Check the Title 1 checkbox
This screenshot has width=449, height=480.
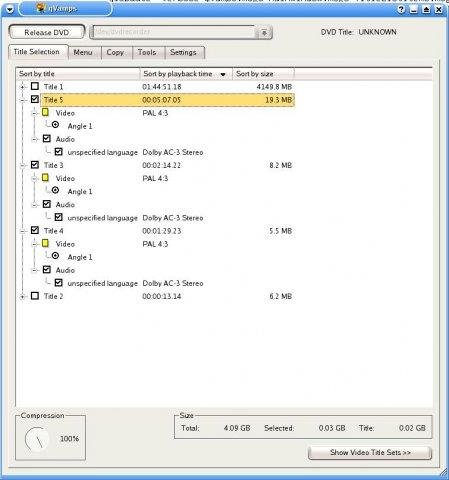(x=35, y=86)
